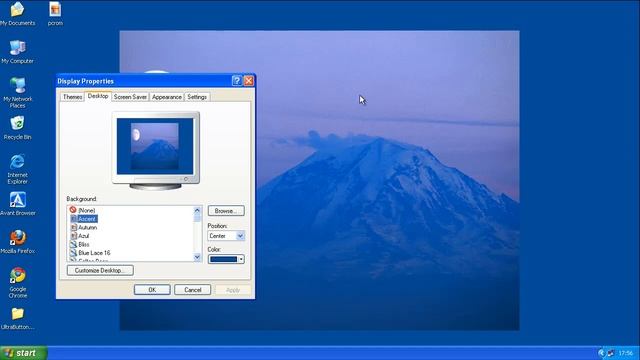640x360 pixels.
Task: Switch to the Appearance tab
Action: click(x=167, y=97)
